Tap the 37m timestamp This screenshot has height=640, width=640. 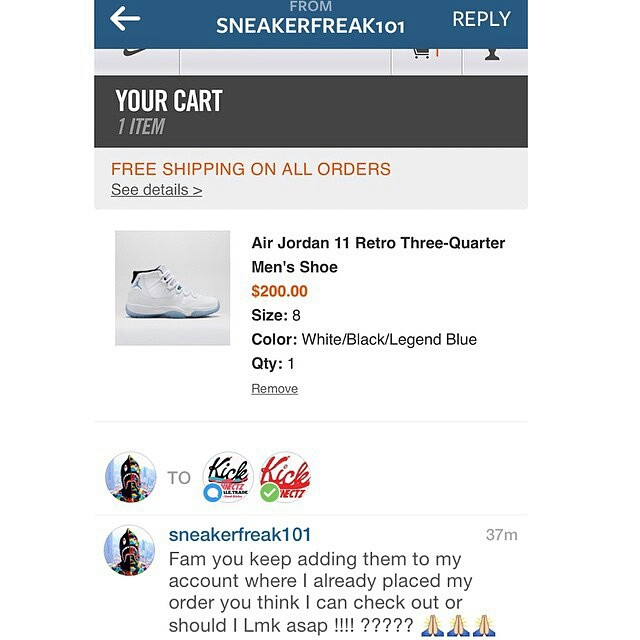(x=502, y=535)
